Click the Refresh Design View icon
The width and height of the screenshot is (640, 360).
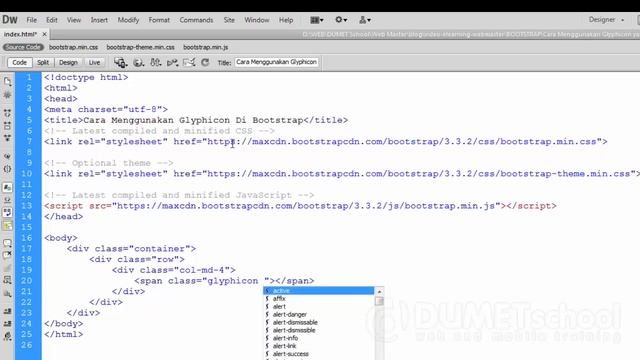(x=205, y=62)
